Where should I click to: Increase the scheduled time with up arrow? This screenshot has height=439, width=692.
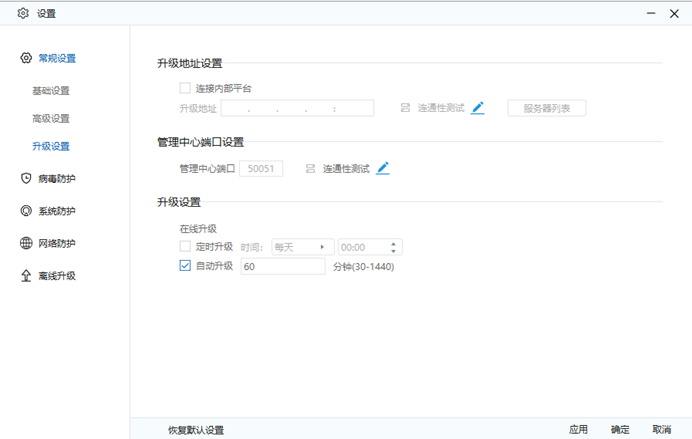(394, 243)
